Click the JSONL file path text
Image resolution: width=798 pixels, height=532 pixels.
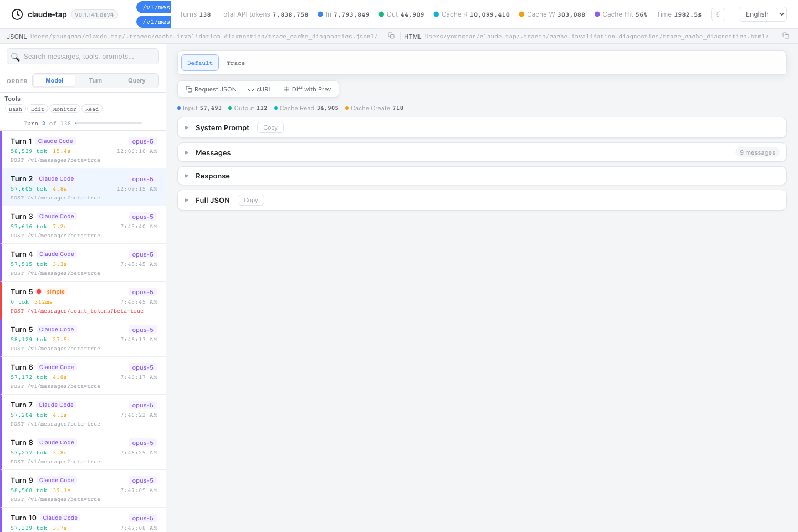click(x=204, y=36)
